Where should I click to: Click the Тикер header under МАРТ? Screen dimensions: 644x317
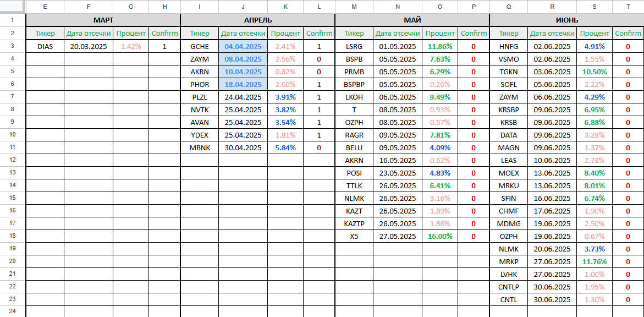45,34
